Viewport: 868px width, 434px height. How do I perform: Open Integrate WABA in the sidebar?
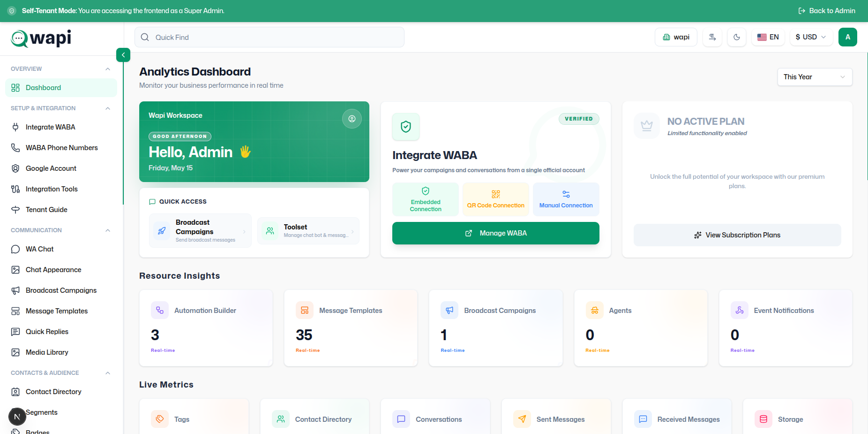point(61,127)
